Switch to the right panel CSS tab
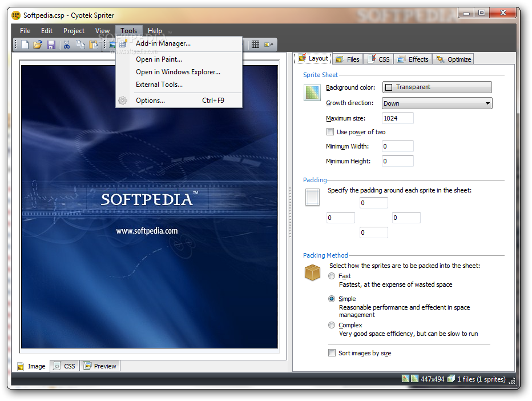This screenshot has width=532, height=401. coord(378,59)
